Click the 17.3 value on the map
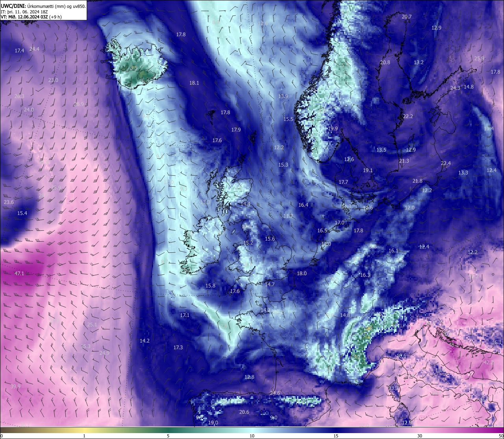 178,347
